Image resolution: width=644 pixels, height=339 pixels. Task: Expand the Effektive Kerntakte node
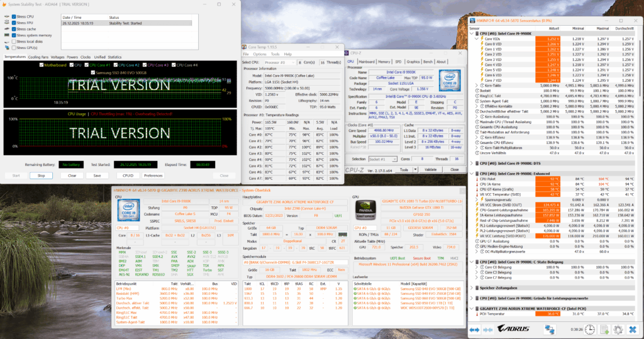[x=477, y=106]
